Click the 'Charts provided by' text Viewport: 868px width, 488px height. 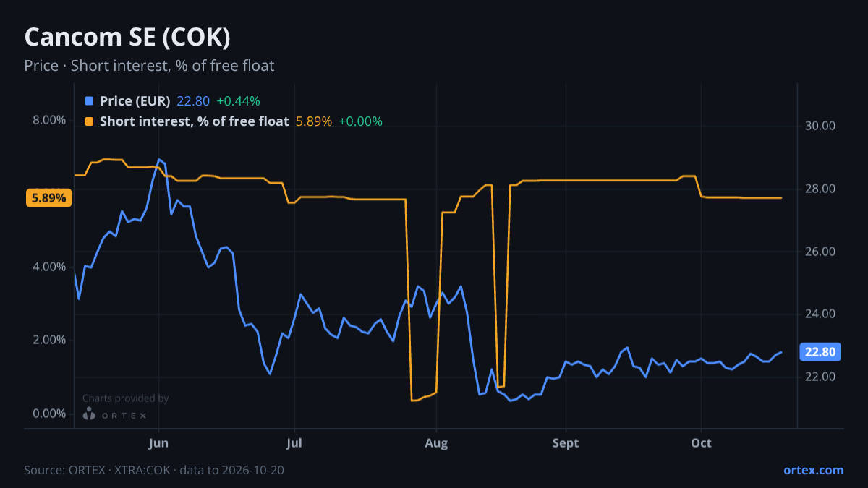click(x=125, y=398)
